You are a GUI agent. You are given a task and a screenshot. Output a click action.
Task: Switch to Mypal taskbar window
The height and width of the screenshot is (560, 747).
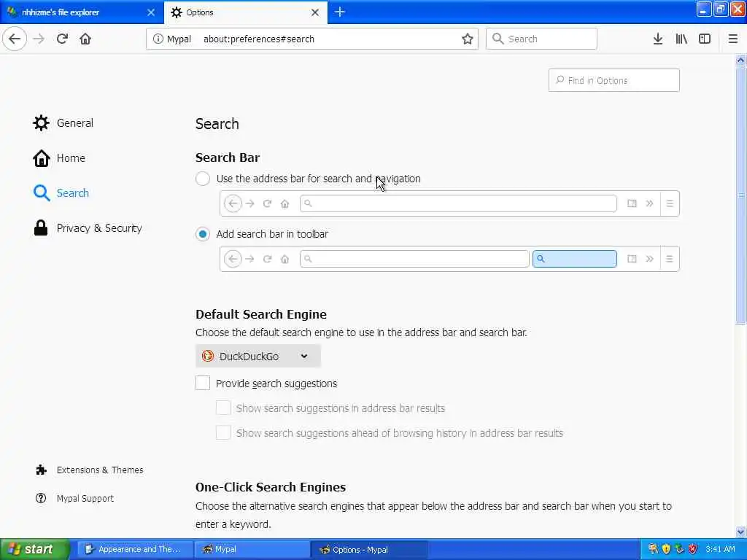(252, 550)
